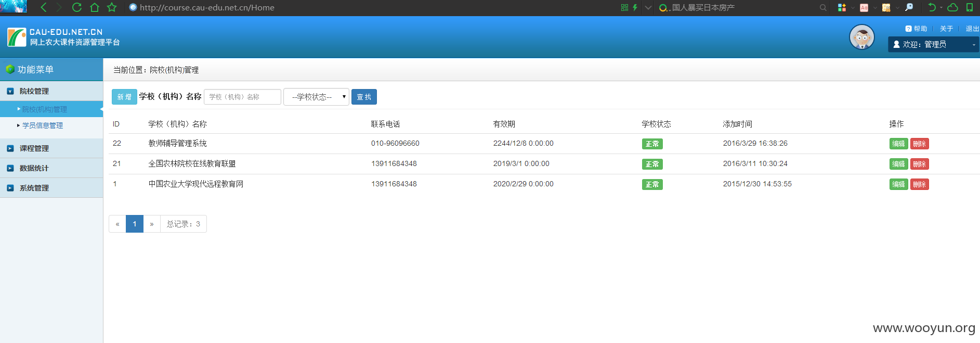Image resolution: width=980 pixels, height=343 pixels.
Task: Reload the page with refresh icon
Action: tap(76, 7)
